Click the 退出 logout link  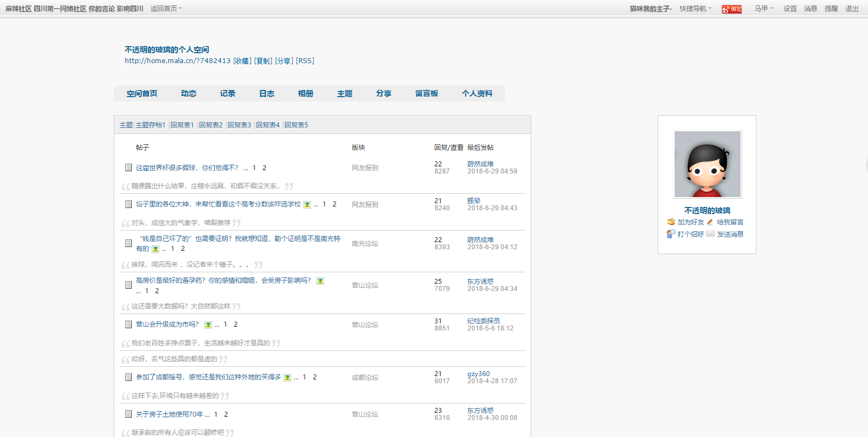[x=852, y=9]
